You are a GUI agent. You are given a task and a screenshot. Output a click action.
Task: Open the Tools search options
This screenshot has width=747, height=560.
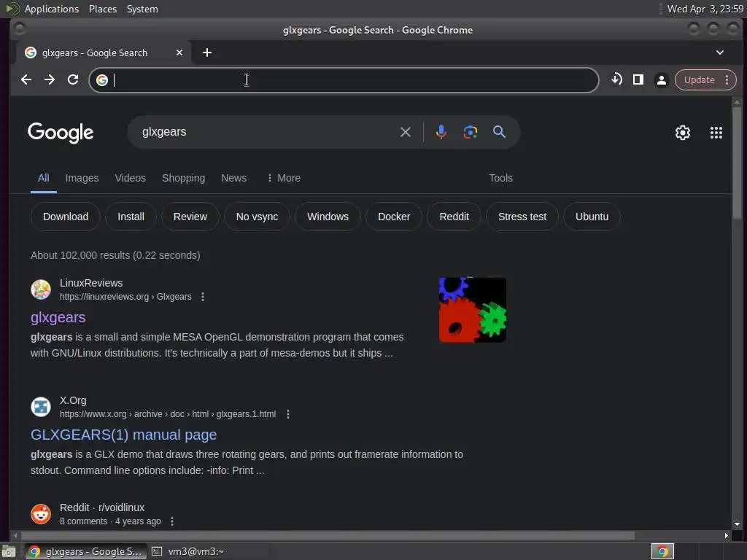click(500, 178)
